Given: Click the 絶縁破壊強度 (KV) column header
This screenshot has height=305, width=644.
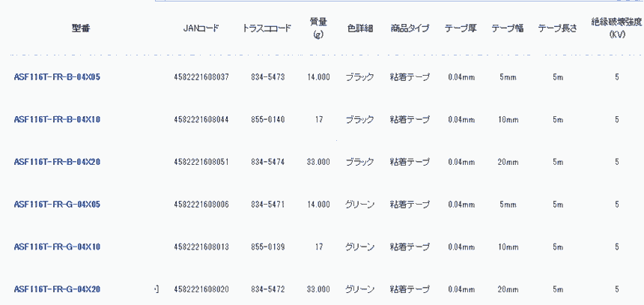Looking at the screenshot, I should coord(616,28).
